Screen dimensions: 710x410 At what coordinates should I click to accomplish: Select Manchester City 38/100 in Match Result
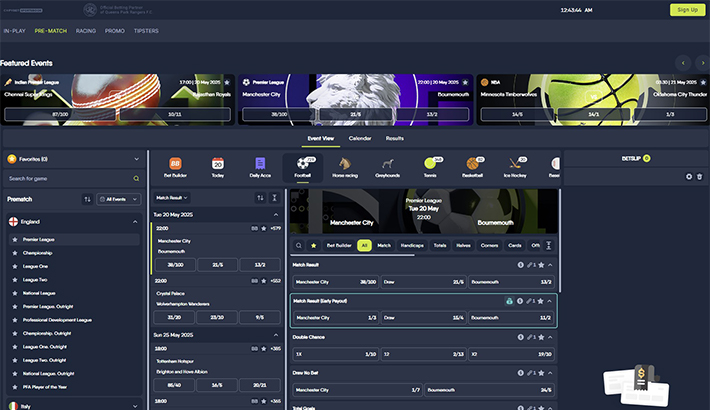point(336,282)
